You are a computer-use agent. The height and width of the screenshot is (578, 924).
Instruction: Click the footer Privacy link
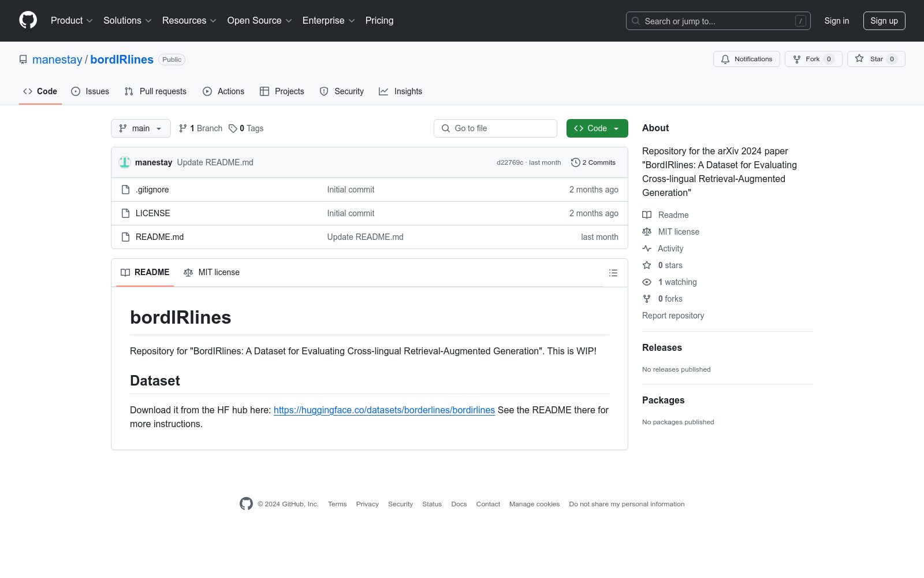tap(367, 504)
